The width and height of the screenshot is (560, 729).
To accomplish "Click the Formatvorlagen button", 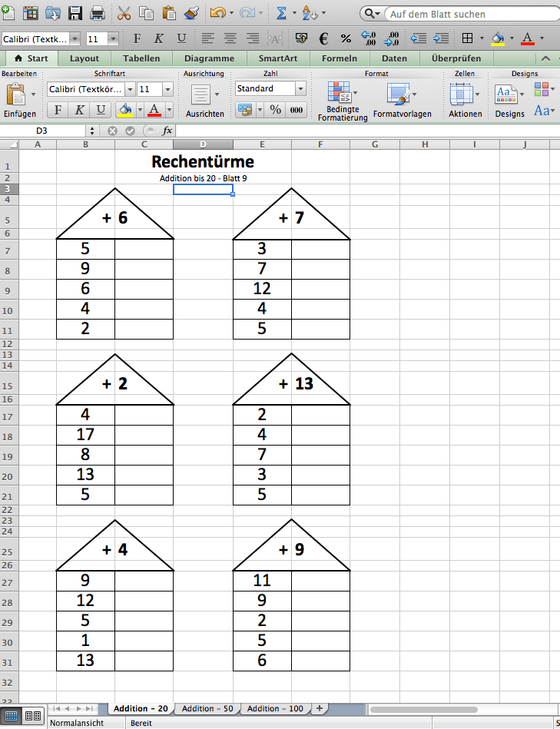I will point(402,101).
